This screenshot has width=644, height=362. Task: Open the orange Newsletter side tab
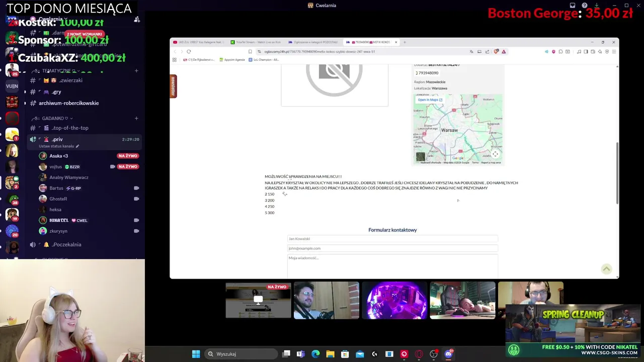[173, 86]
